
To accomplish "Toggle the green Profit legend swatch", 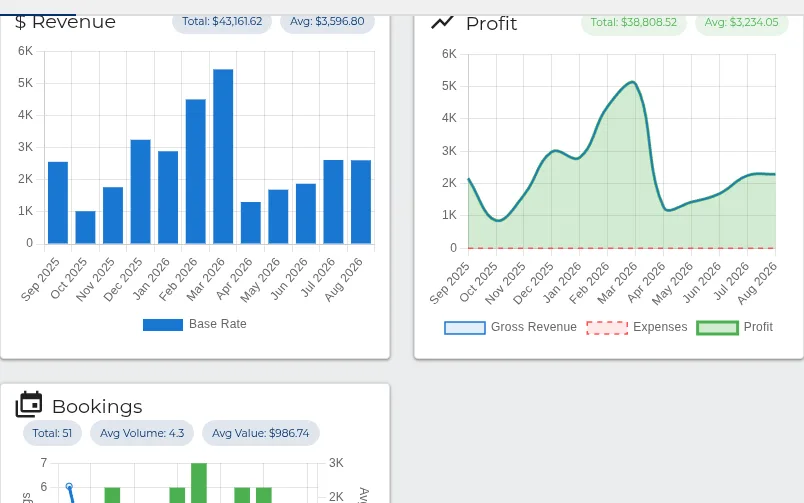I will click(x=717, y=328).
